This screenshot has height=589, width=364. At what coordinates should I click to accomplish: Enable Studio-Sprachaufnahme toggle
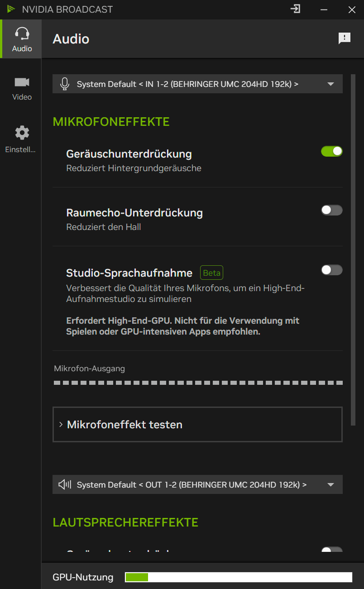point(332,270)
